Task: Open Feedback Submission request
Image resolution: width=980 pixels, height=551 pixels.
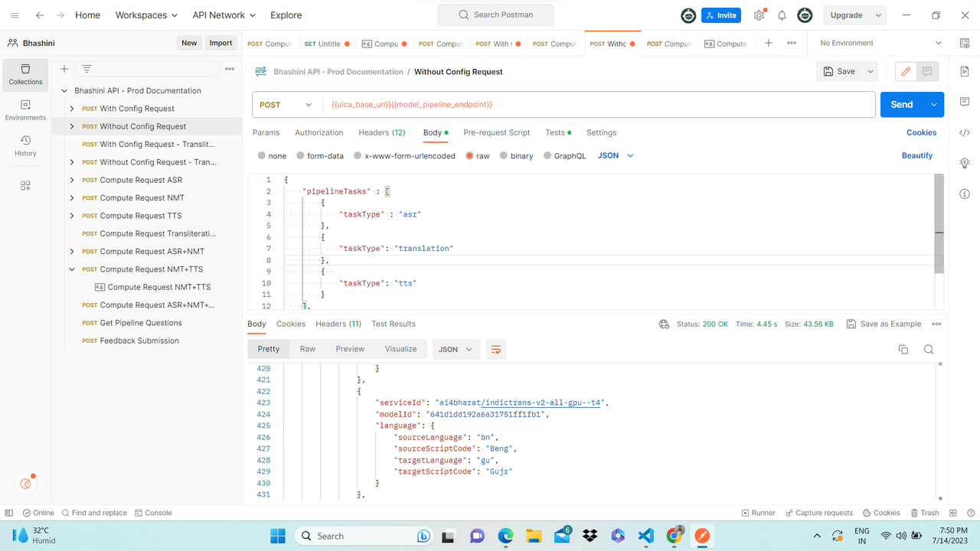Action: coord(139,341)
